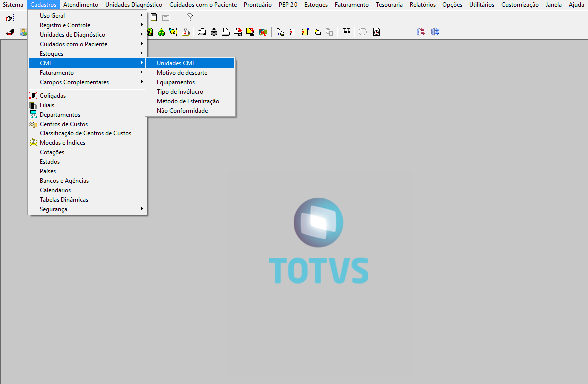Click the first-aid kit red cross icon

pos(186,32)
